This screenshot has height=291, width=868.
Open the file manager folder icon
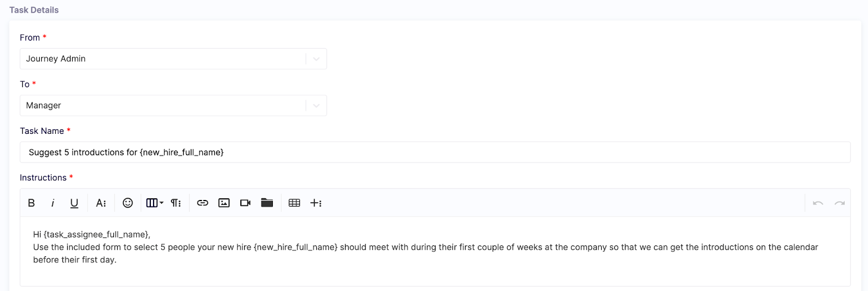click(x=267, y=203)
